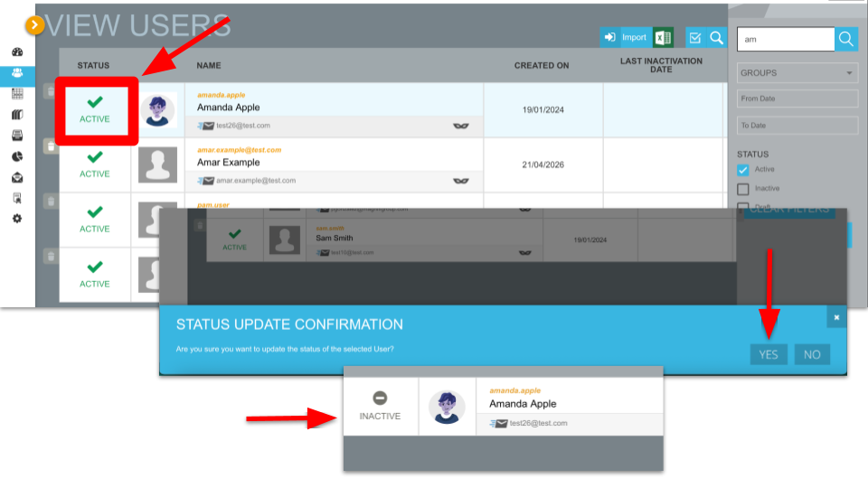Click the From Date field
Viewport: 868px width, 488px height.
(797, 99)
